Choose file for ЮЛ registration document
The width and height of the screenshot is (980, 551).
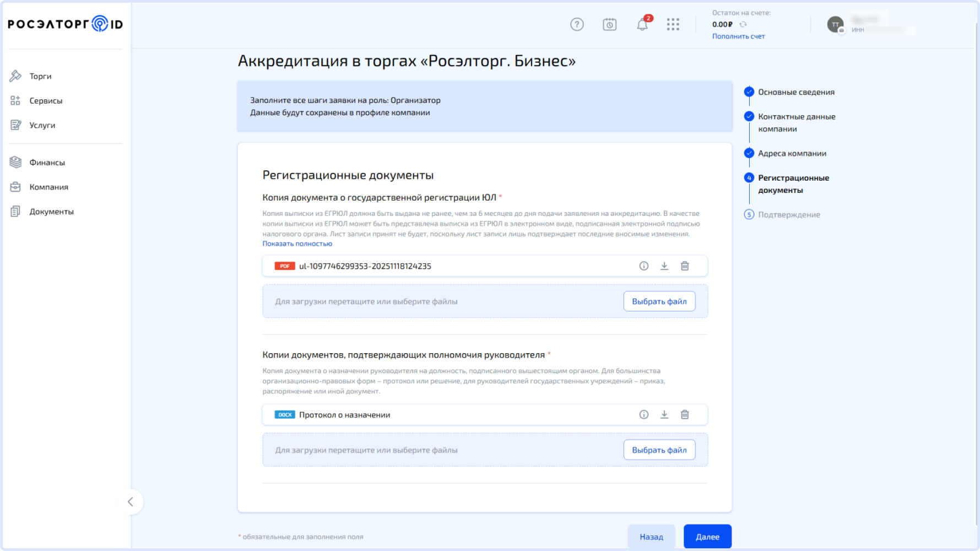(x=659, y=301)
